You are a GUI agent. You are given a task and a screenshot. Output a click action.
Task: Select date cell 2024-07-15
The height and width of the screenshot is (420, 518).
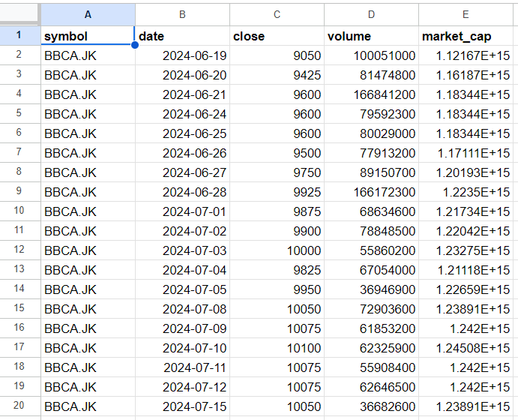coord(182,406)
